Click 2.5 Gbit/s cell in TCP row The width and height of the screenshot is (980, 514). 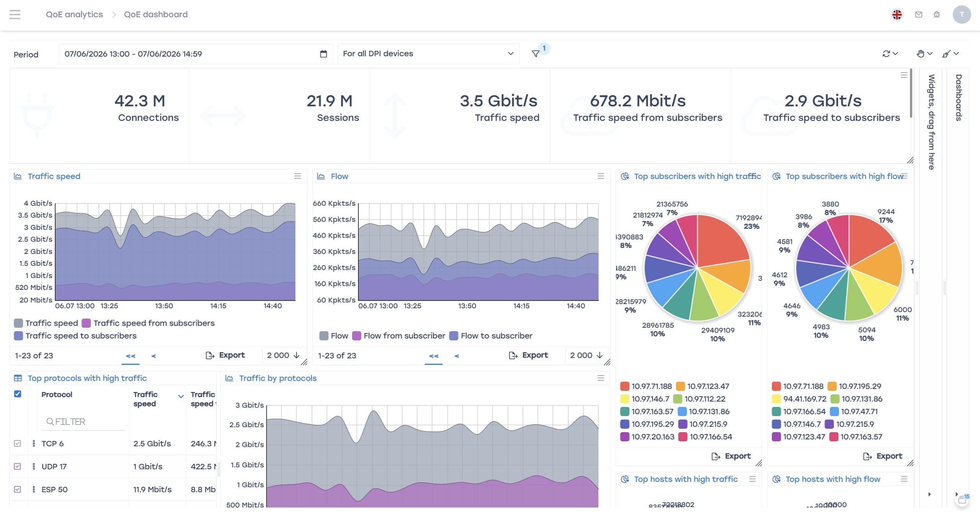click(x=152, y=444)
